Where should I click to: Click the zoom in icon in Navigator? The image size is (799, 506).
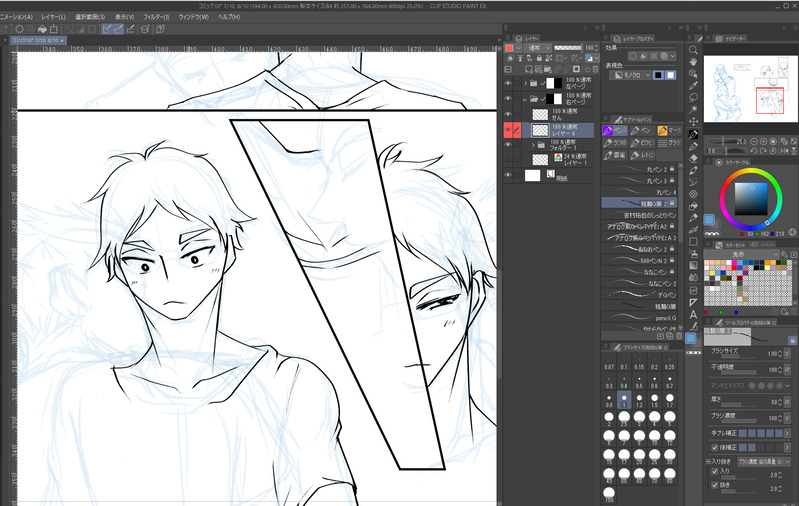[763, 141]
